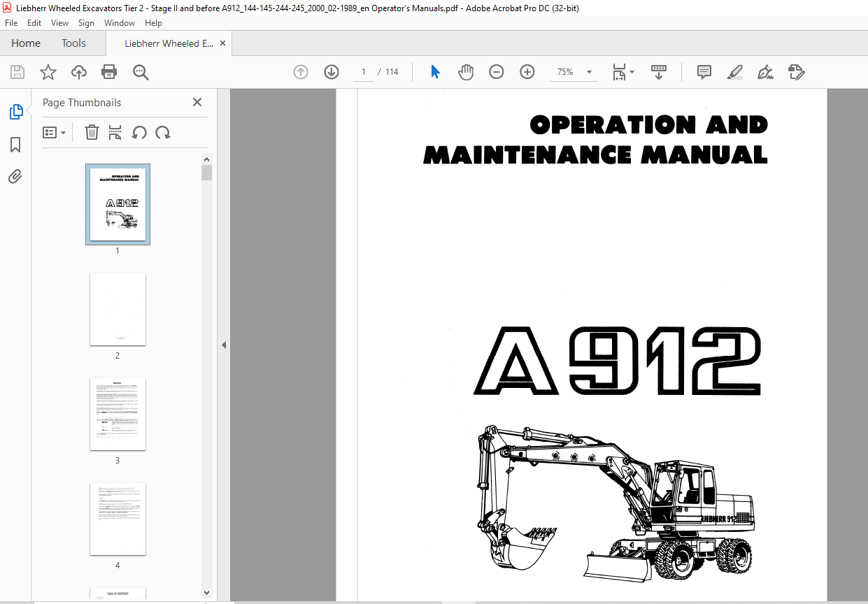The image size is (868, 604).
Task: Zoom in with the plus icon
Action: (527, 72)
